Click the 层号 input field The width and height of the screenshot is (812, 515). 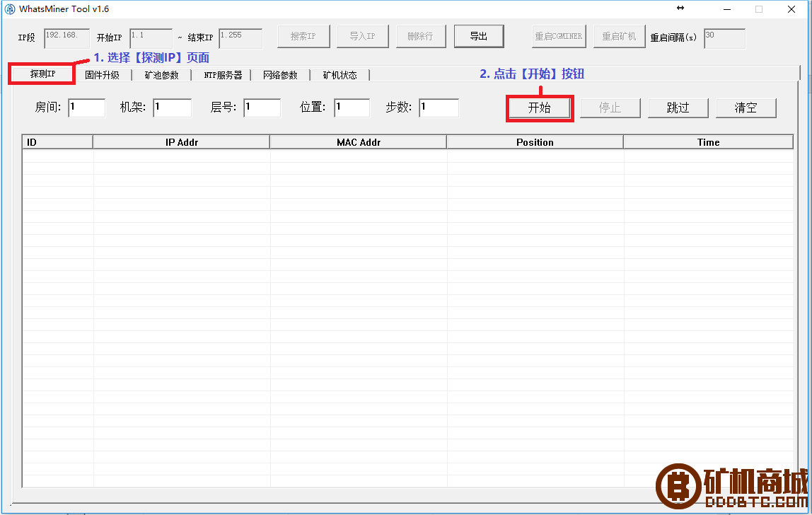(x=262, y=108)
